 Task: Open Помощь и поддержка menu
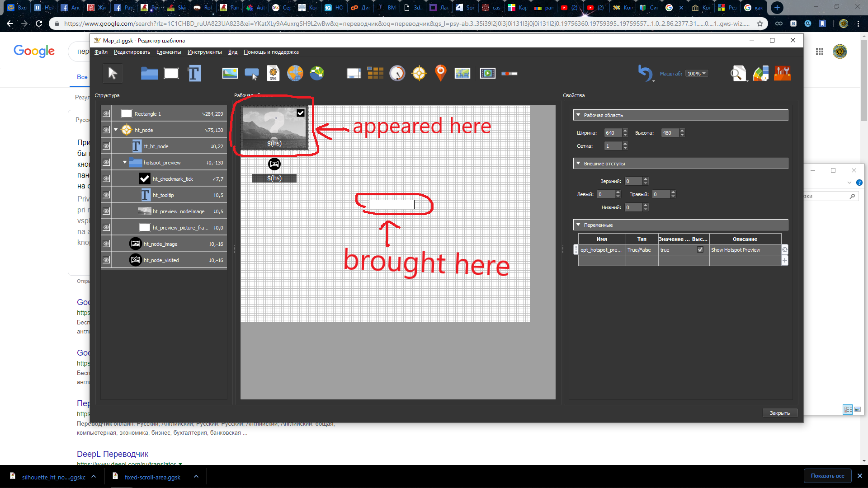point(271,52)
